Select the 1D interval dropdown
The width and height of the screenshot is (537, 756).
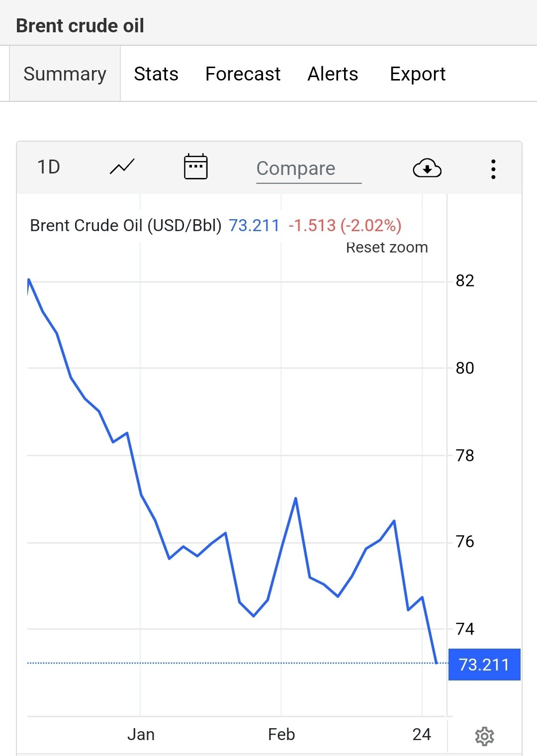pyautogui.click(x=49, y=167)
